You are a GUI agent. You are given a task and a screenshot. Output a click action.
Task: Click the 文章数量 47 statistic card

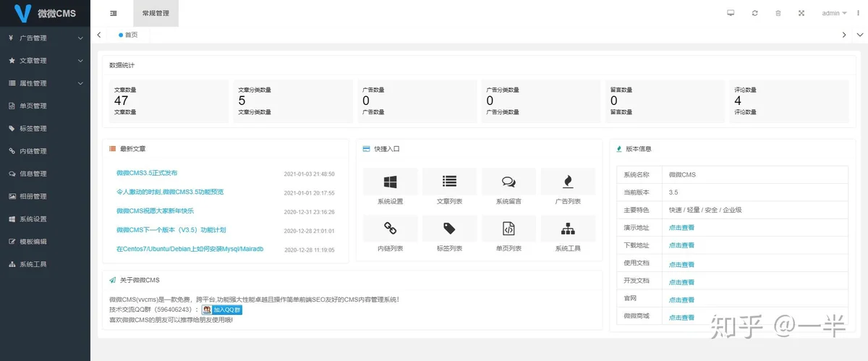(x=169, y=101)
